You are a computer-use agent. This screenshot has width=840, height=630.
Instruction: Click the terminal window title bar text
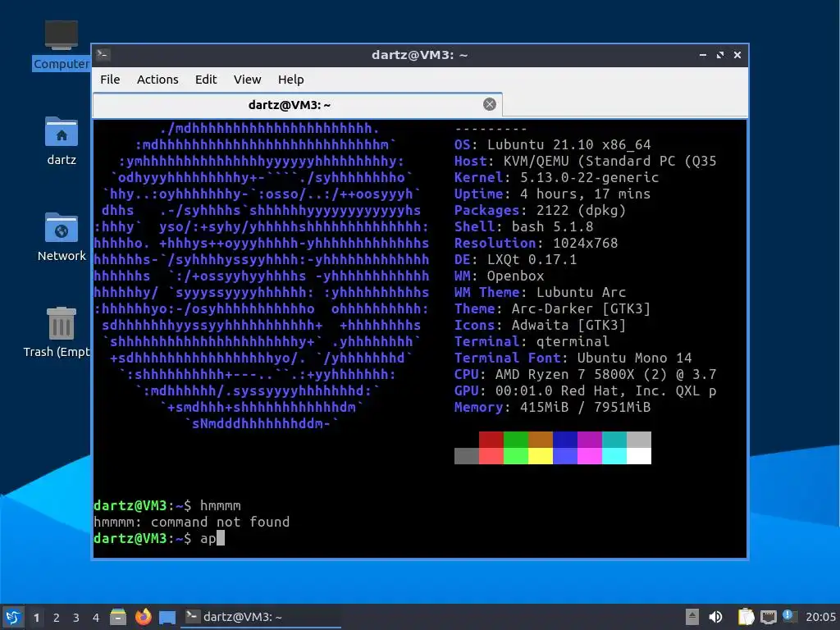pyautogui.click(x=419, y=55)
